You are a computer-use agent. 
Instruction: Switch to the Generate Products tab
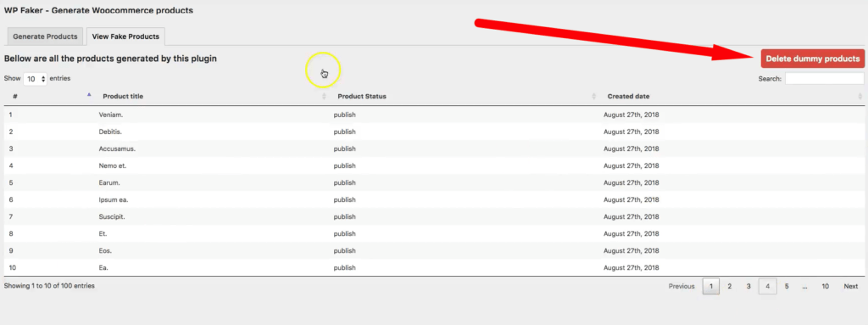tap(45, 36)
